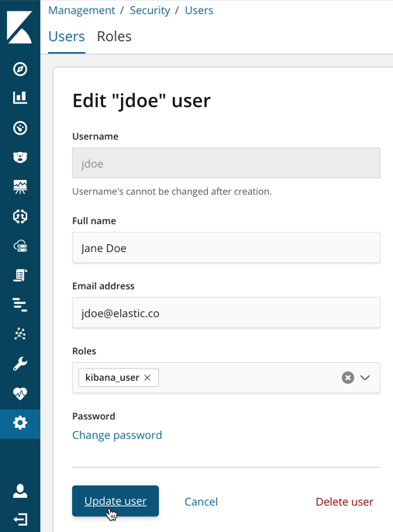Open Discover via the compass icon
393x532 pixels.
20,69
